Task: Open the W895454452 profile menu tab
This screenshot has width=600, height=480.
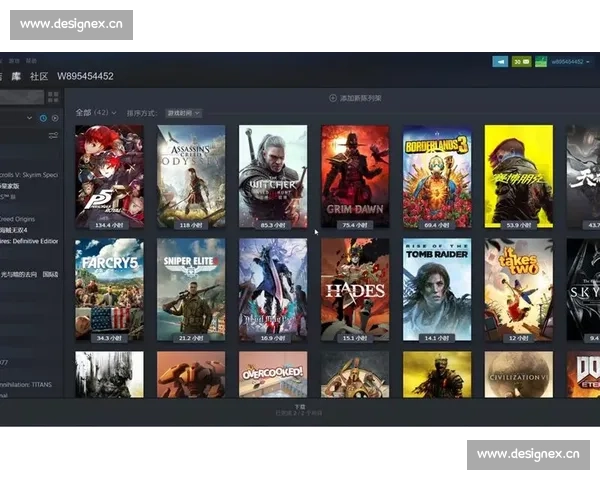Action: pyautogui.click(x=85, y=76)
